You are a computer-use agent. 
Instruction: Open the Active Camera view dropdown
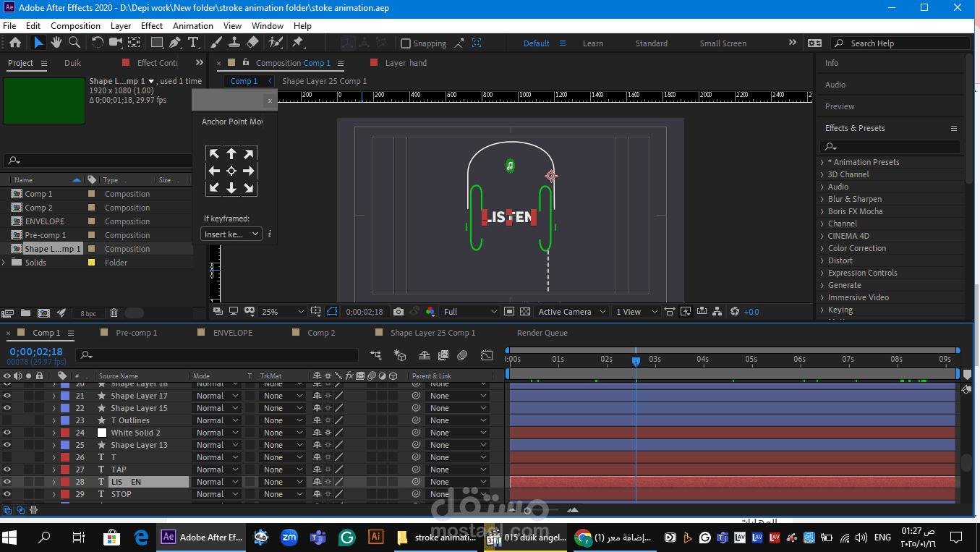coord(571,312)
